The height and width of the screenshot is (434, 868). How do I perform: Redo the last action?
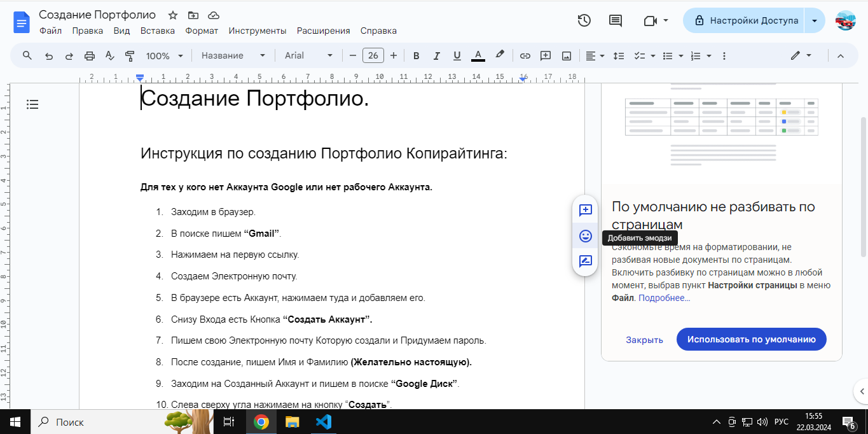69,55
